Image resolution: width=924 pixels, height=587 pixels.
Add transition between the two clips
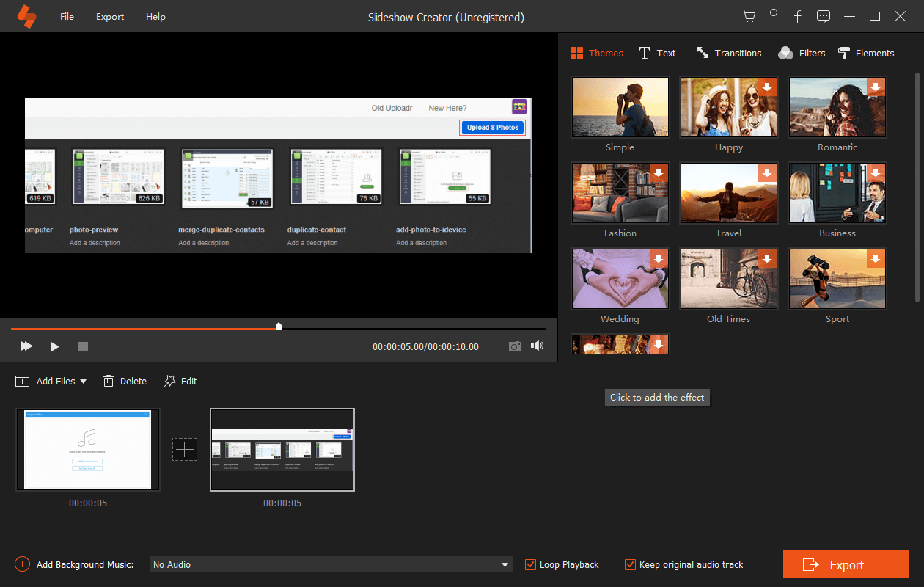(x=185, y=450)
